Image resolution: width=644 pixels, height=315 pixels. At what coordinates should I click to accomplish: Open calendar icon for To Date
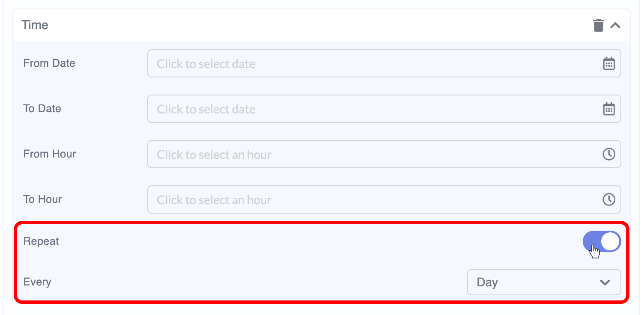point(608,109)
